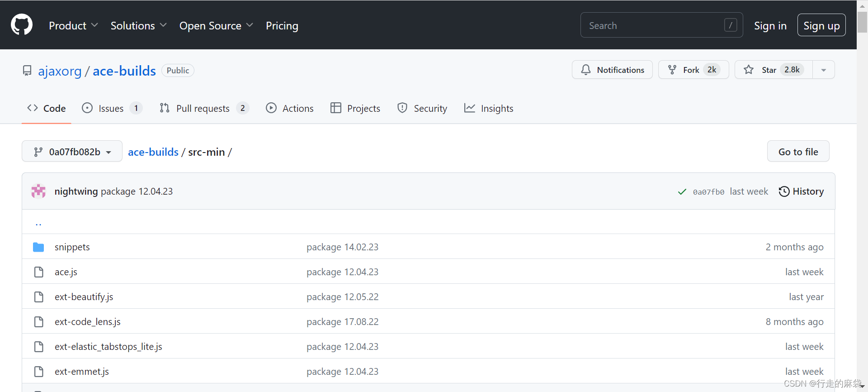This screenshot has width=868, height=392.
Task: Open the Pricing page
Action: tap(282, 25)
